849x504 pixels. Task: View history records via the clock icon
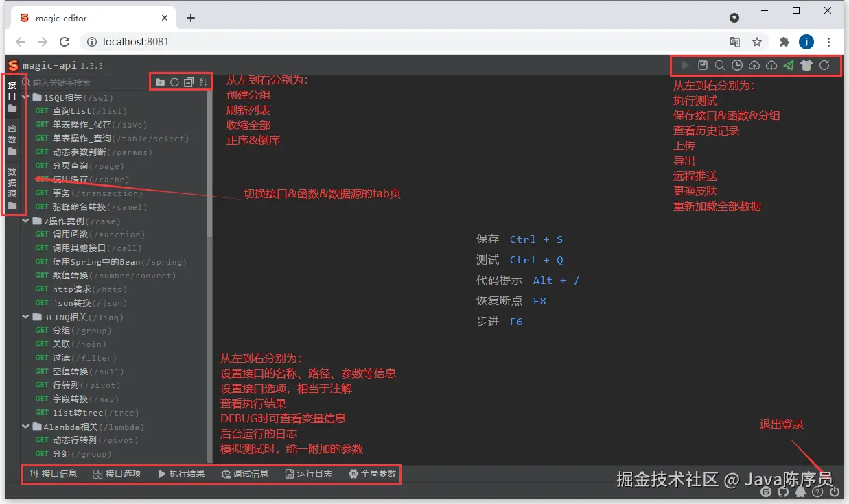click(737, 65)
